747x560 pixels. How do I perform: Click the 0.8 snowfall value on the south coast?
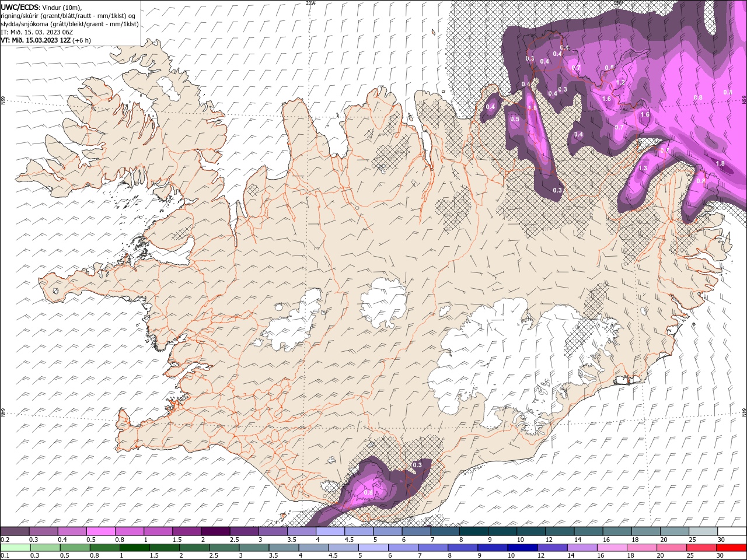pos(368,492)
